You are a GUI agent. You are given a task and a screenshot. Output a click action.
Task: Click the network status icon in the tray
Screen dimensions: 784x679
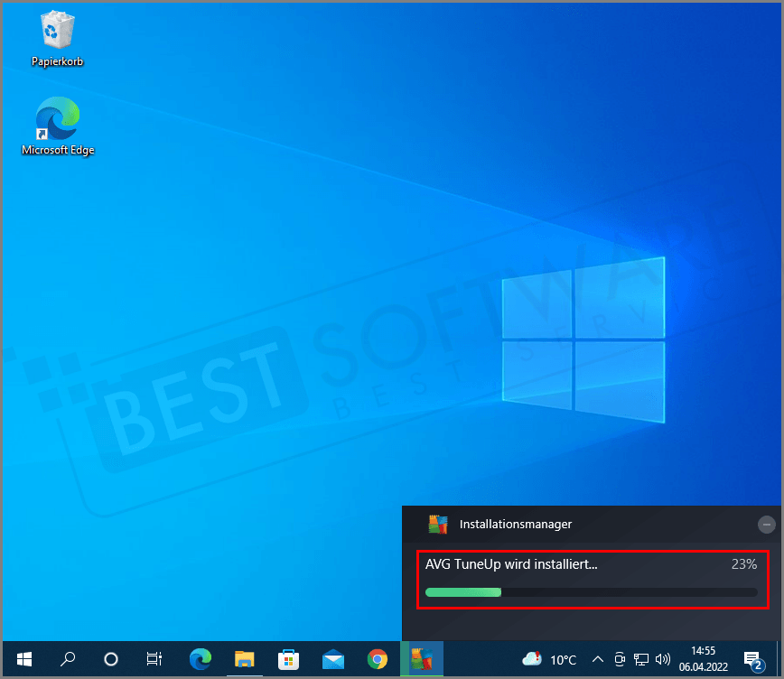click(x=641, y=659)
